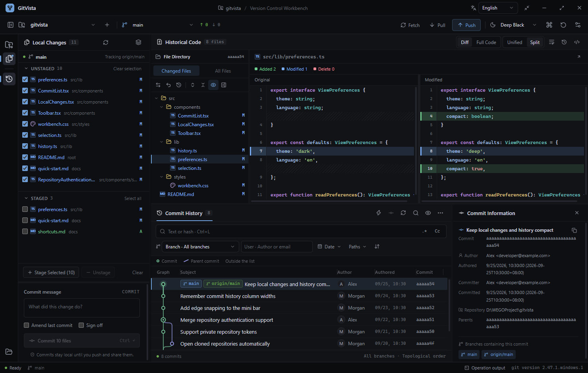The width and height of the screenshot is (588, 373).
Task: Open the command palette icon in toolbar
Action: (x=549, y=25)
